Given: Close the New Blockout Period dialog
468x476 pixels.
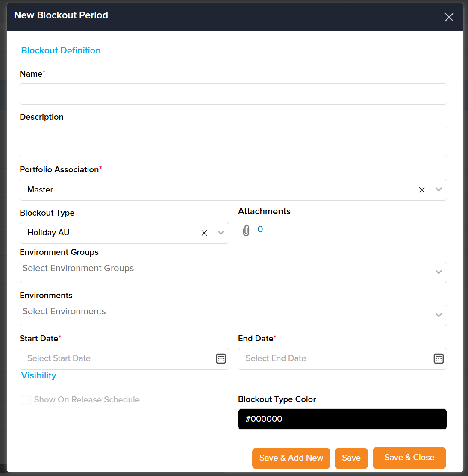Looking at the screenshot, I should tap(449, 17).
